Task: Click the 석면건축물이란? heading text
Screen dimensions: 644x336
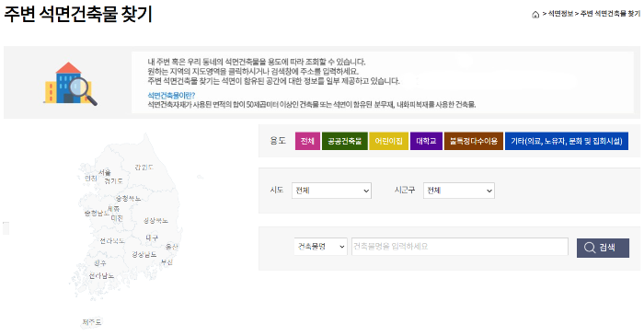Action: coord(171,96)
